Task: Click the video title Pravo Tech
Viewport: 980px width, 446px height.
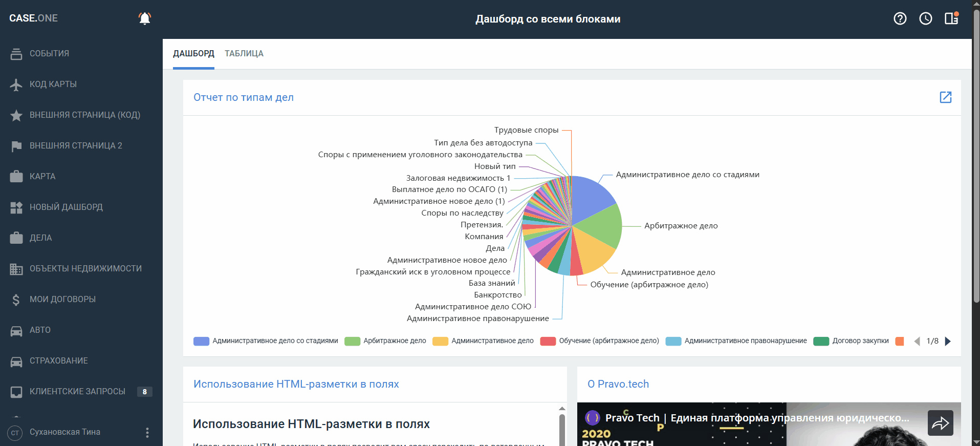Action: point(757,418)
